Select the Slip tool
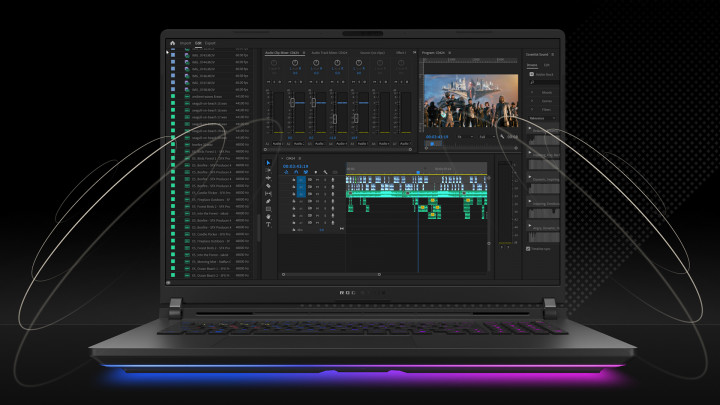 pyautogui.click(x=269, y=194)
